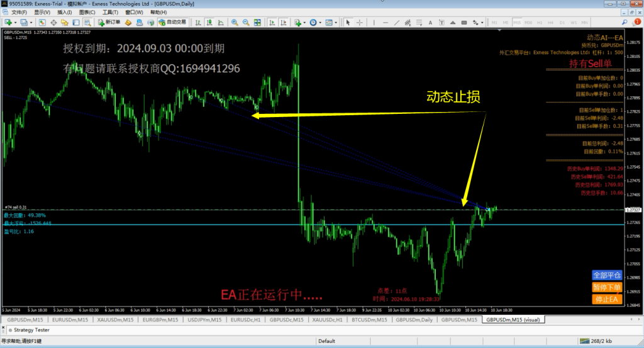Select the crosshair cursor tool

[359, 22]
